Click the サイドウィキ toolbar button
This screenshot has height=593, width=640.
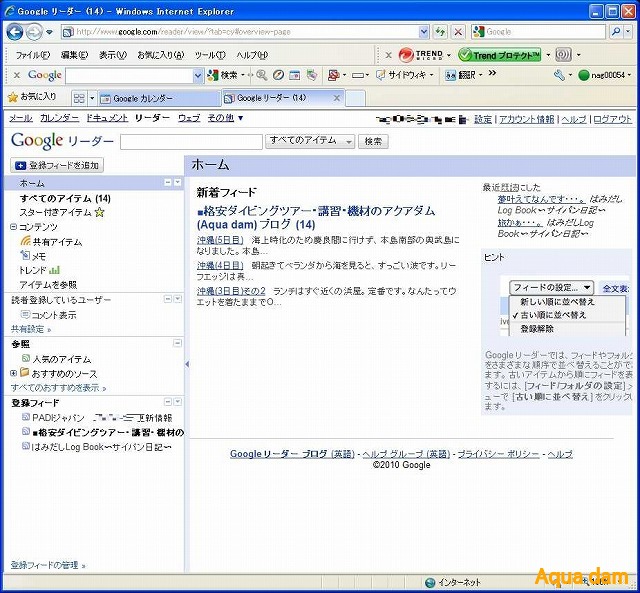pyautogui.click(x=401, y=75)
